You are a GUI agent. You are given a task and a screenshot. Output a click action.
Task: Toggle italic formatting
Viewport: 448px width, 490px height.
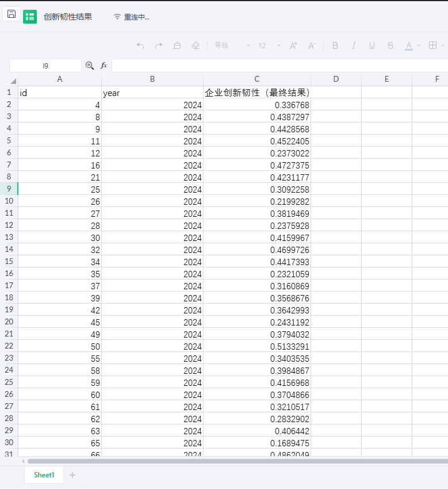coord(354,45)
